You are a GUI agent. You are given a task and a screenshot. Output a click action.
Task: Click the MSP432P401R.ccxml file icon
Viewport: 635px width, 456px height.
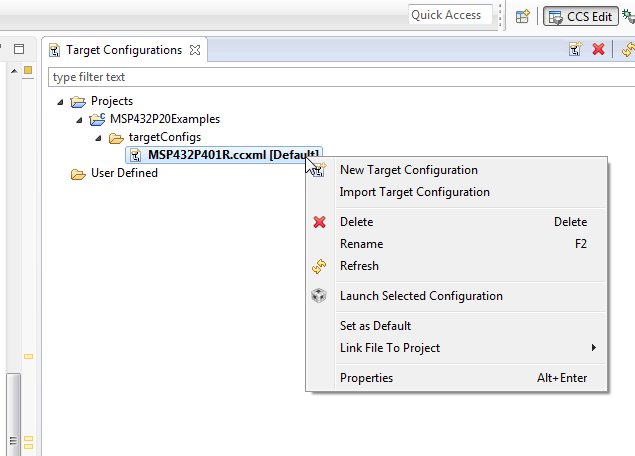(x=135, y=155)
